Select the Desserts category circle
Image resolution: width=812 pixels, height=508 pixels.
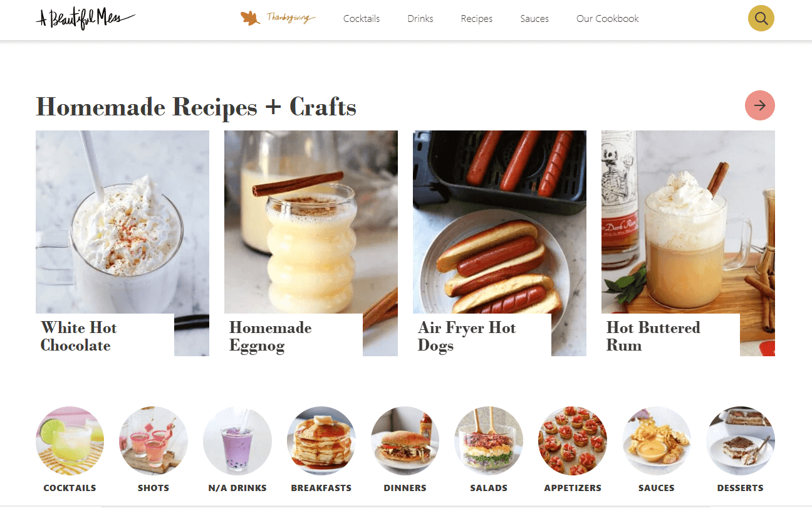741,441
